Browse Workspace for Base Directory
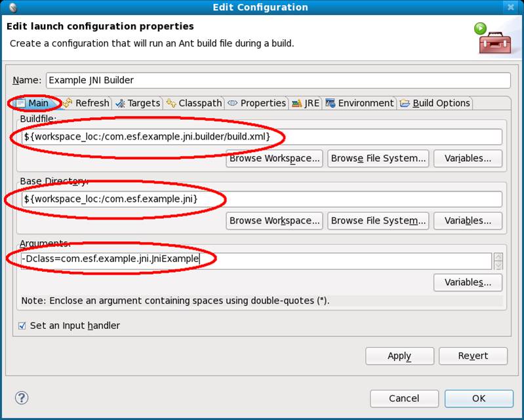 [x=274, y=221]
